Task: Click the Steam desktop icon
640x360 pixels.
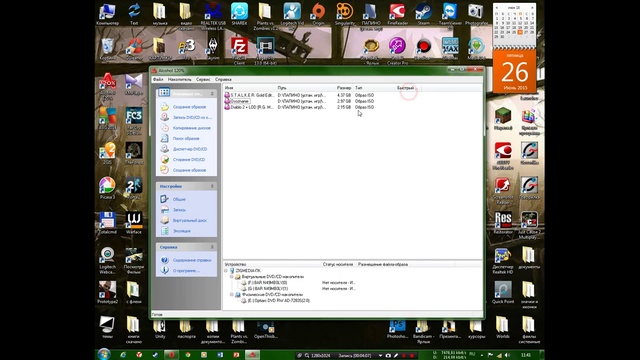Action: 423,14
